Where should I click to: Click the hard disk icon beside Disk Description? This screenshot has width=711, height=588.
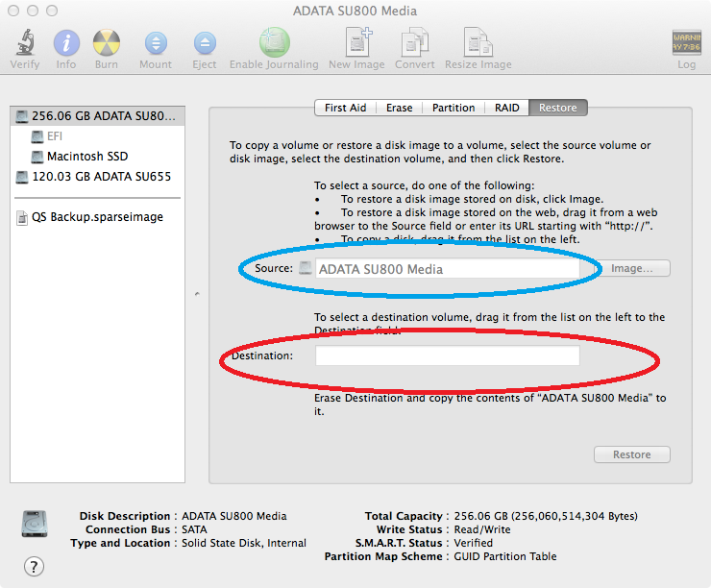tap(35, 524)
